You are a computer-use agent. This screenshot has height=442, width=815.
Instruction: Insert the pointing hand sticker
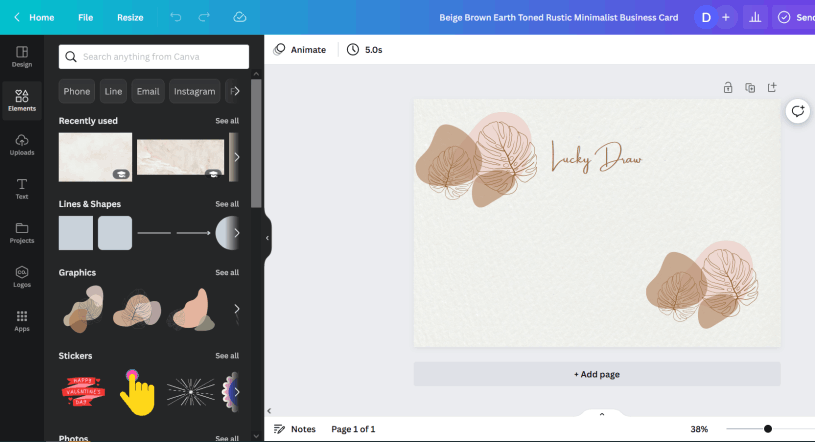pos(137,393)
